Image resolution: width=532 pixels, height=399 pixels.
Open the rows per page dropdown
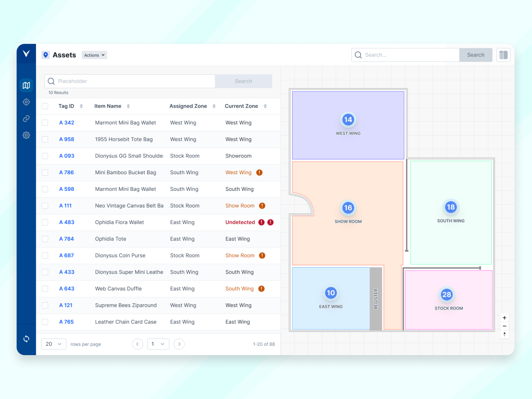point(54,344)
